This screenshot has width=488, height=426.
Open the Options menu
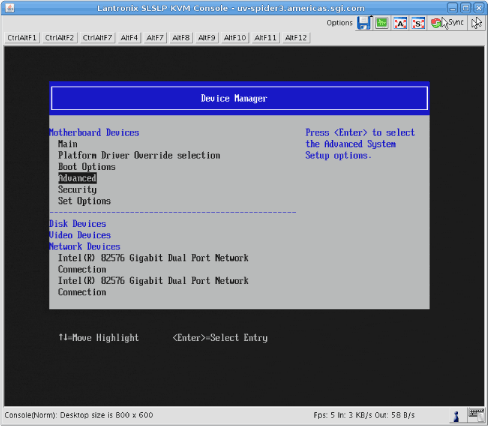click(x=339, y=23)
